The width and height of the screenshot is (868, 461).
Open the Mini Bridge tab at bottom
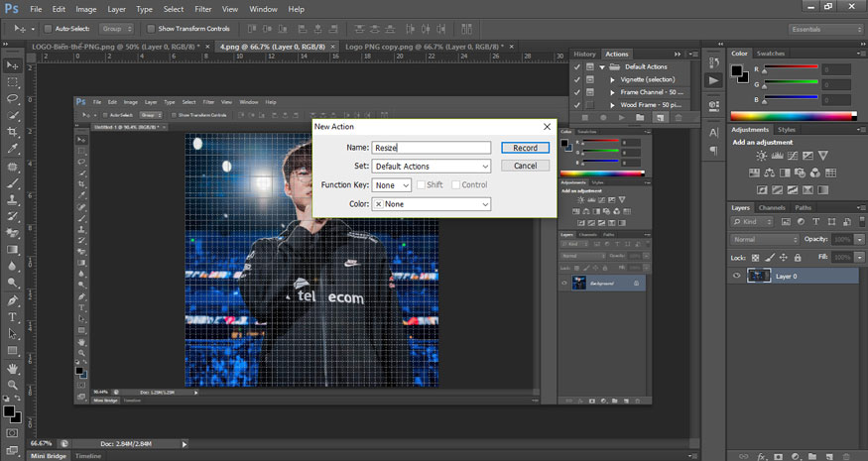coord(49,456)
